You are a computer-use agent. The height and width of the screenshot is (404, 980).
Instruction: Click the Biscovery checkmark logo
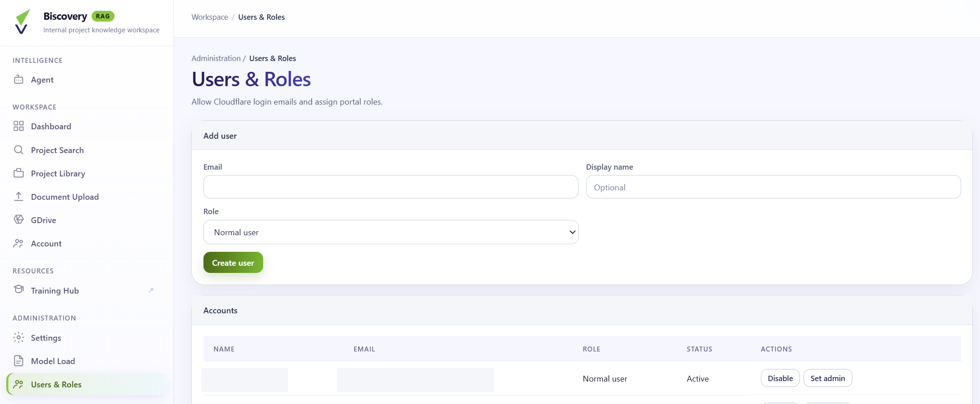22,22
